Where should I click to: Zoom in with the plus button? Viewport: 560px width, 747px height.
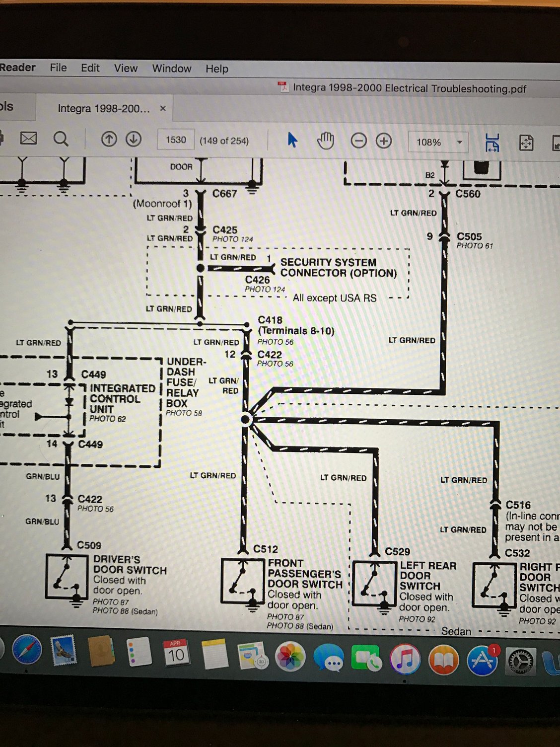click(x=384, y=142)
